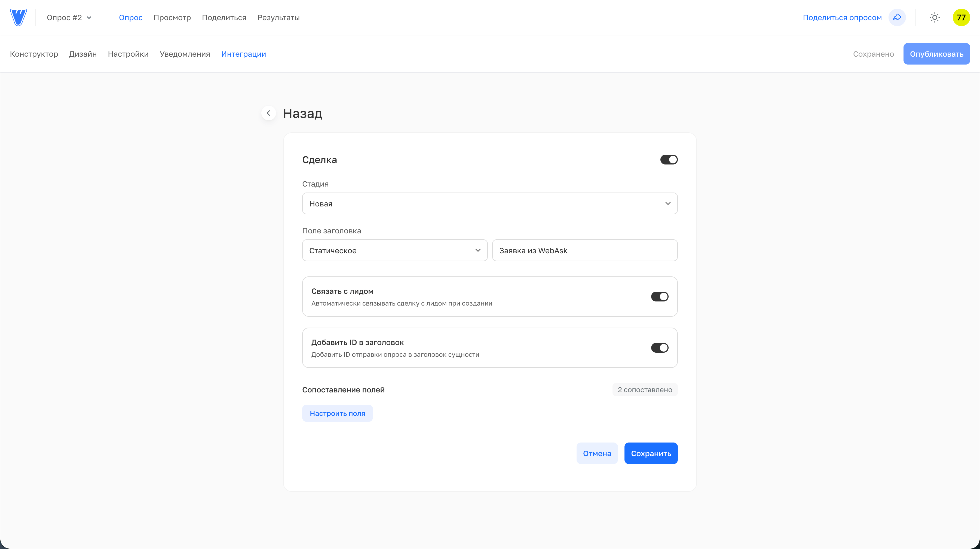980x549 pixels.
Task: Expand the Стадия dropdown showing Новая
Action: [x=490, y=203]
